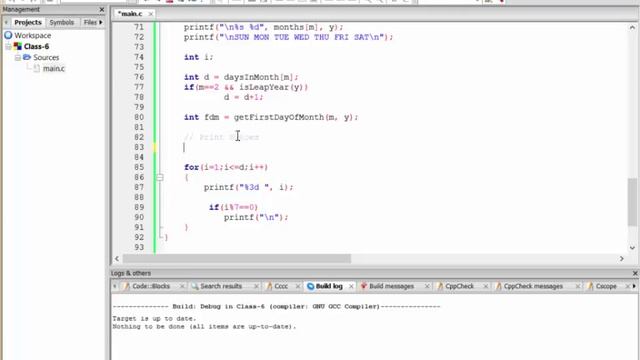Close the Logs & others panel
This screenshot has width=640, height=360.
[635, 273]
